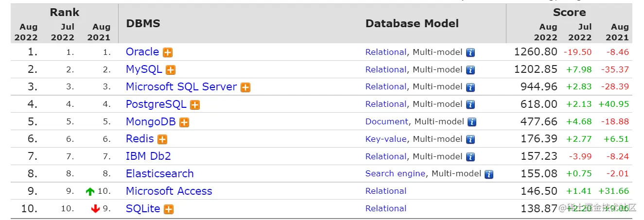The image size is (644, 220).
Task: Click the -19.50 score change for Oracle
Action: point(578,52)
